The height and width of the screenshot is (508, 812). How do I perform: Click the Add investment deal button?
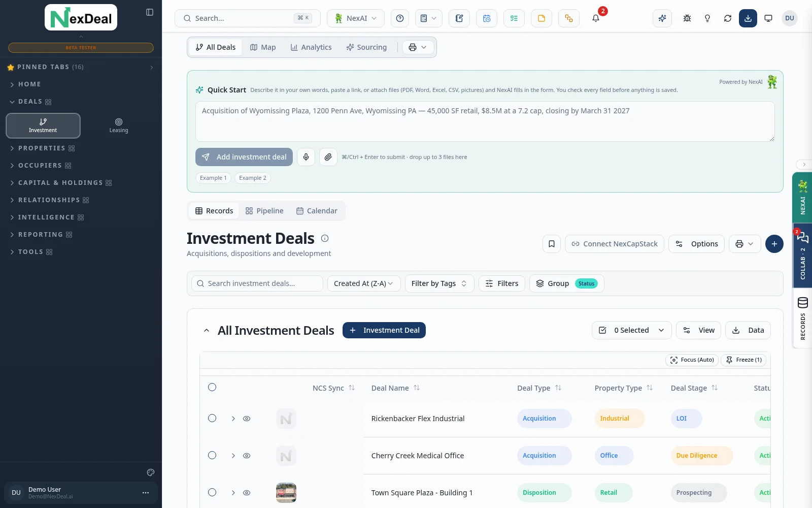point(244,157)
